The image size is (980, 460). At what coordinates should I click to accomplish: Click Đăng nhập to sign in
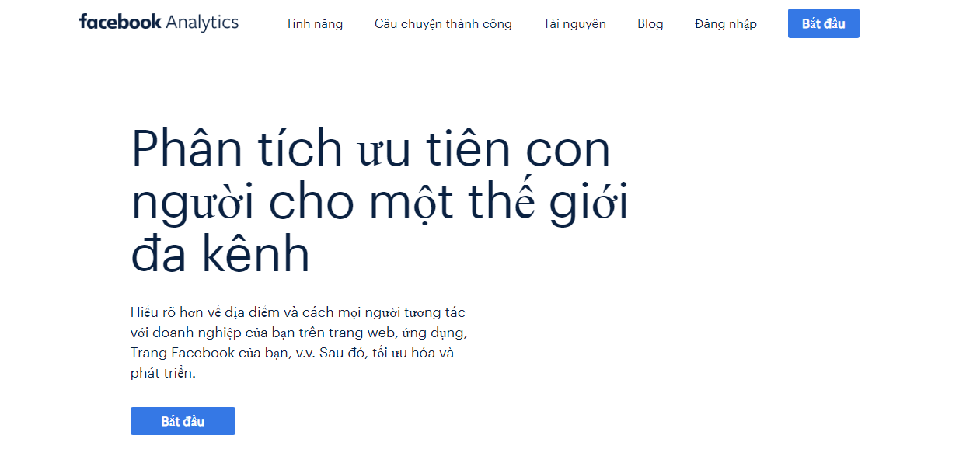click(x=726, y=24)
